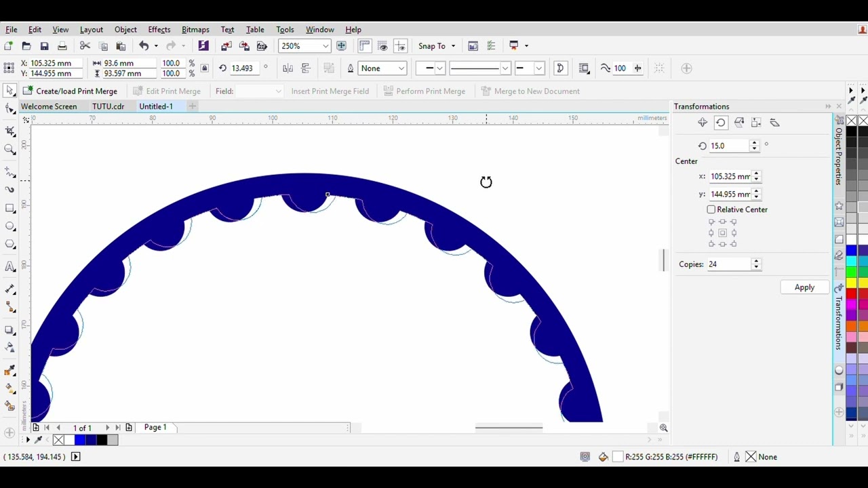Image resolution: width=868 pixels, height=488 pixels.
Task: Pick the black swatch in document palette
Action: click(x=102, y=441)
